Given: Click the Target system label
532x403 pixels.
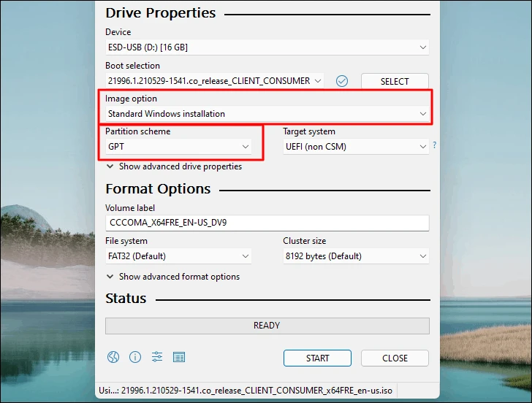Looking at the screenshot, I should [309, 131].
